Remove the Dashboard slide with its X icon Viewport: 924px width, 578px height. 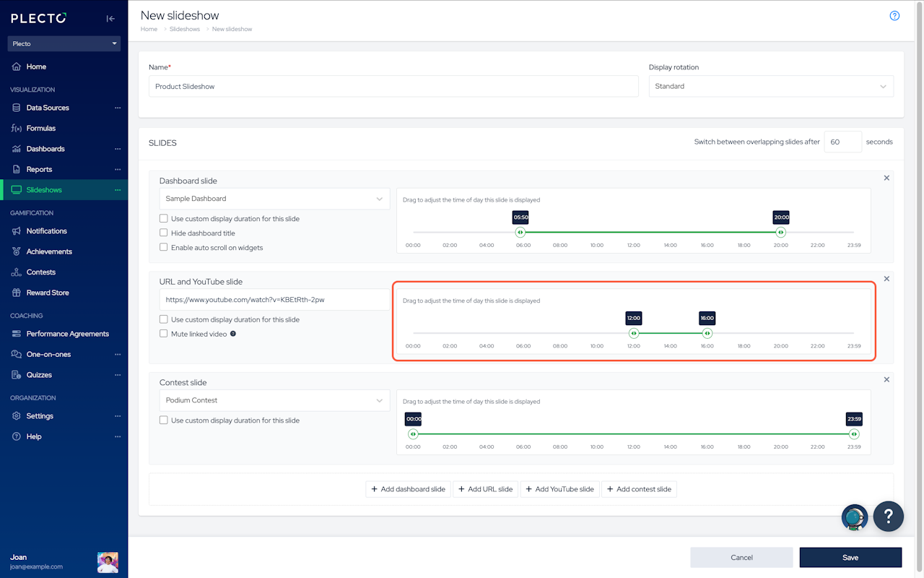(886, 178)
